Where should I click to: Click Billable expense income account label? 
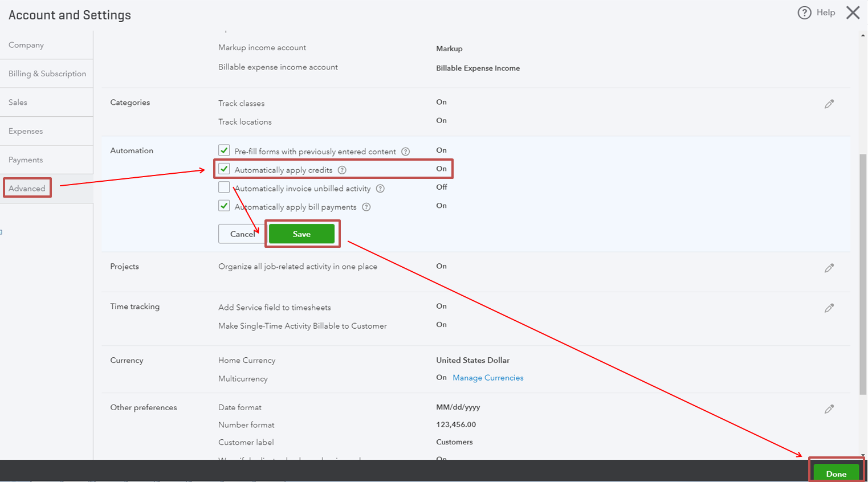(278, 67)
